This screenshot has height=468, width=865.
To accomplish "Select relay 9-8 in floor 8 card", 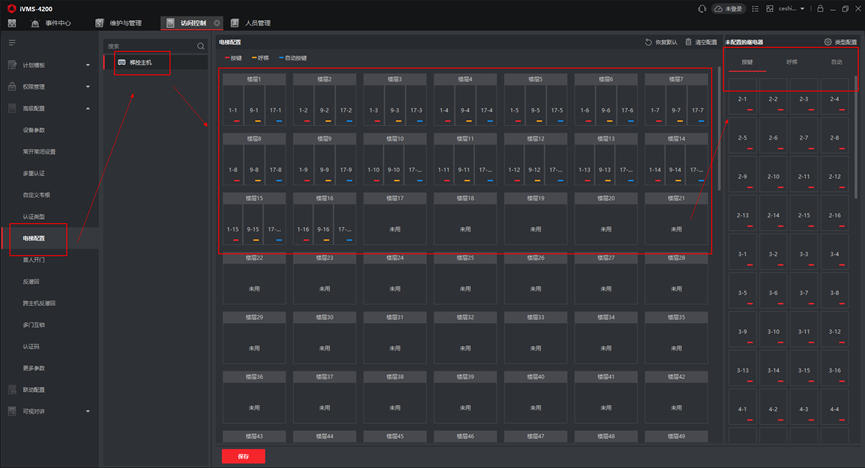I will click(254, 165).
